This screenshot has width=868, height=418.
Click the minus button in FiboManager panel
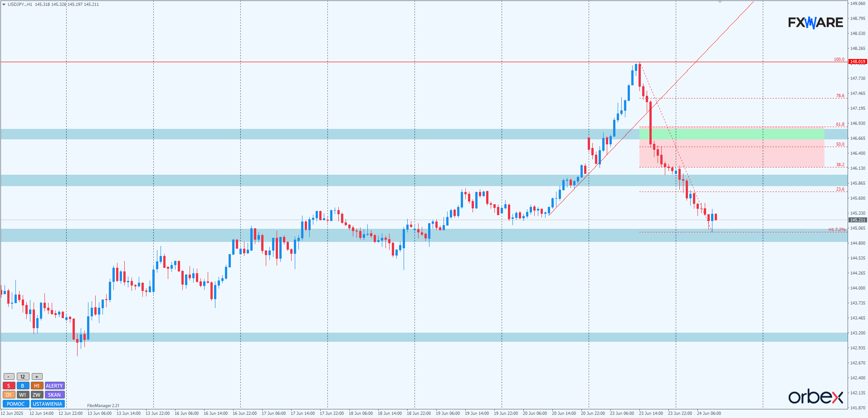click(9, 377)
